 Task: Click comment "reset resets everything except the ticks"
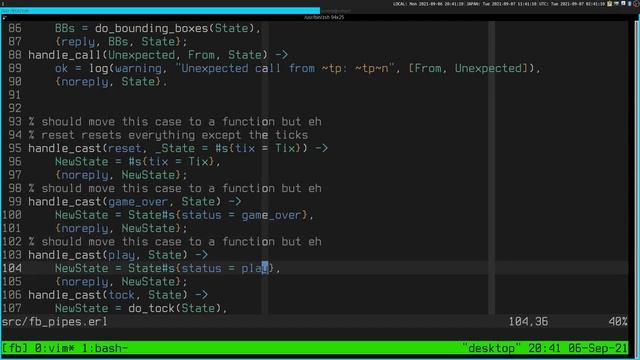pos(175,135)
